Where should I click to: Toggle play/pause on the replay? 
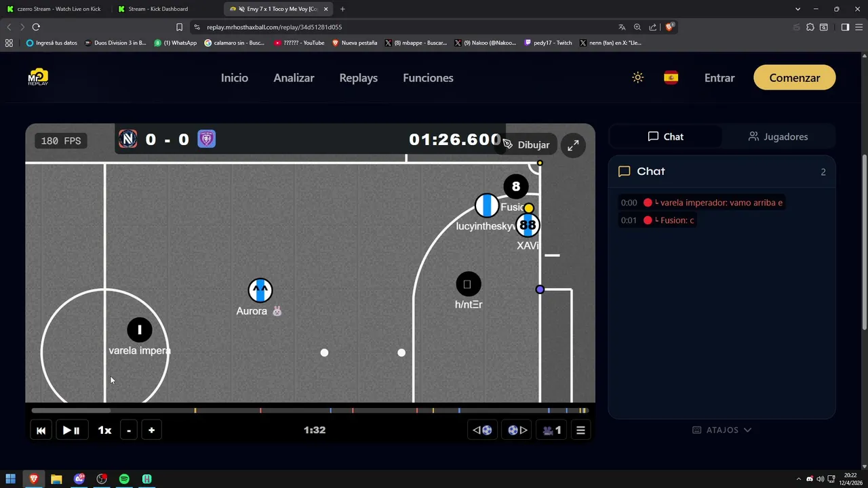(71, 430)
